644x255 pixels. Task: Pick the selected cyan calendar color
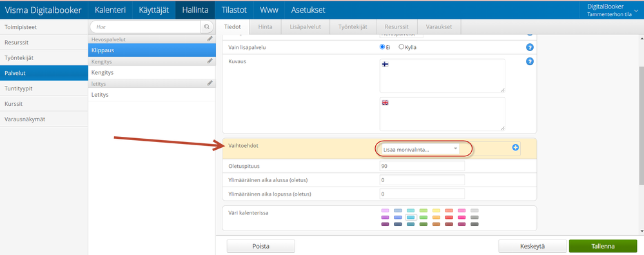point(411,217)
